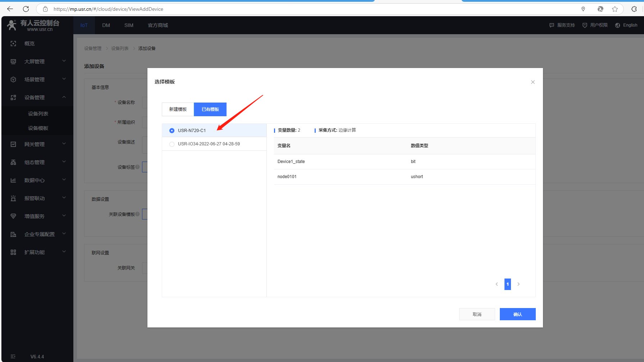This screenshot has height=362, width=644.
Task: Click the browser refresh icon
Action: coord(26,9)
